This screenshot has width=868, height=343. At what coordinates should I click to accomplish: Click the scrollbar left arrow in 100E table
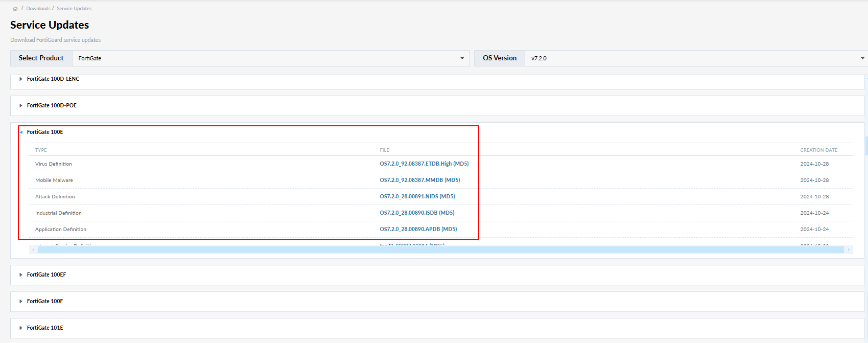pyautogui.click(x=34, y=249)
